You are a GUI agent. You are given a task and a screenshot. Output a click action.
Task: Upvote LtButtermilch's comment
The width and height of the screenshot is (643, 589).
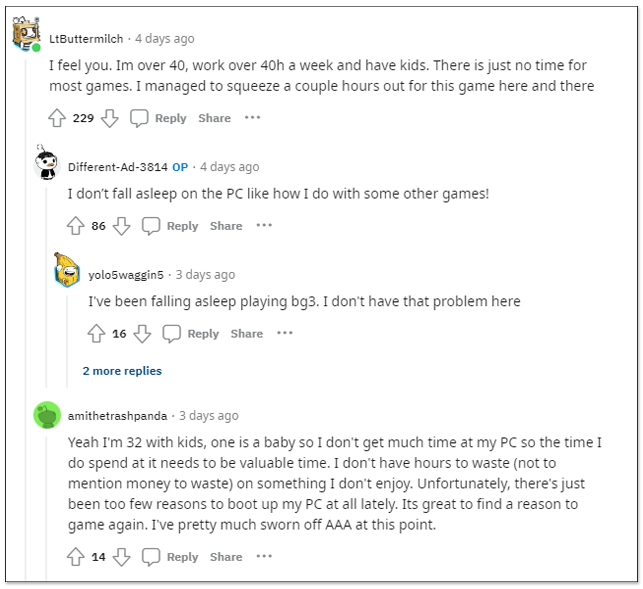tap(57, 118)
